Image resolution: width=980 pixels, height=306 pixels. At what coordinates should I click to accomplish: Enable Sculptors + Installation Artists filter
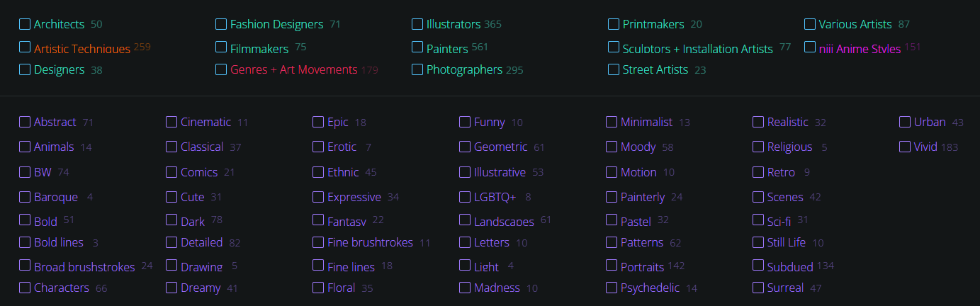click(x=614, y=47)
